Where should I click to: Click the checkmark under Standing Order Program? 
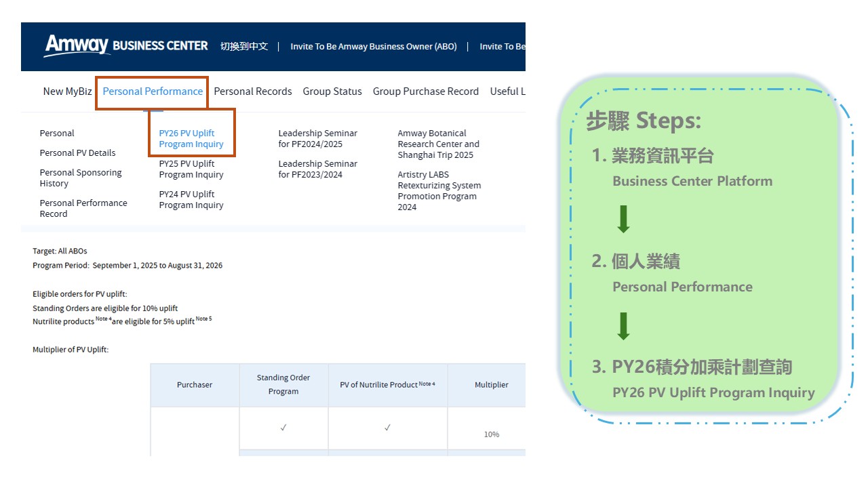pyautogui.click(x=283, y=428)
